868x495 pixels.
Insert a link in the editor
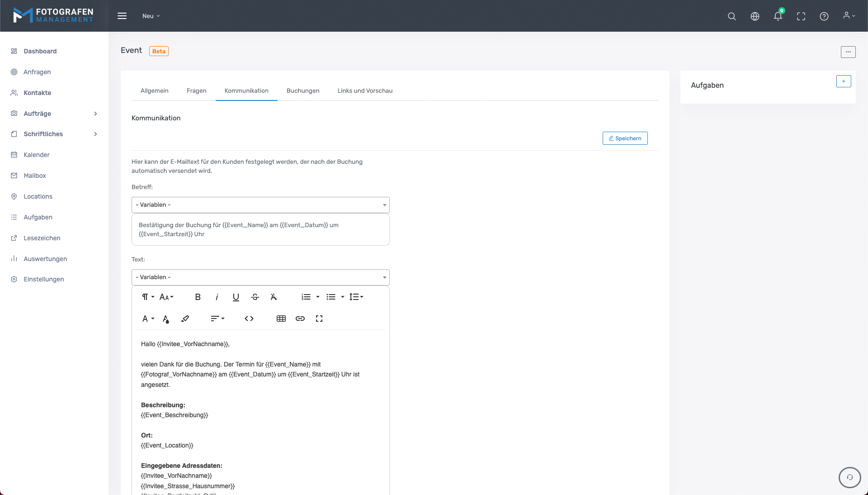click(x=300, y=319)
